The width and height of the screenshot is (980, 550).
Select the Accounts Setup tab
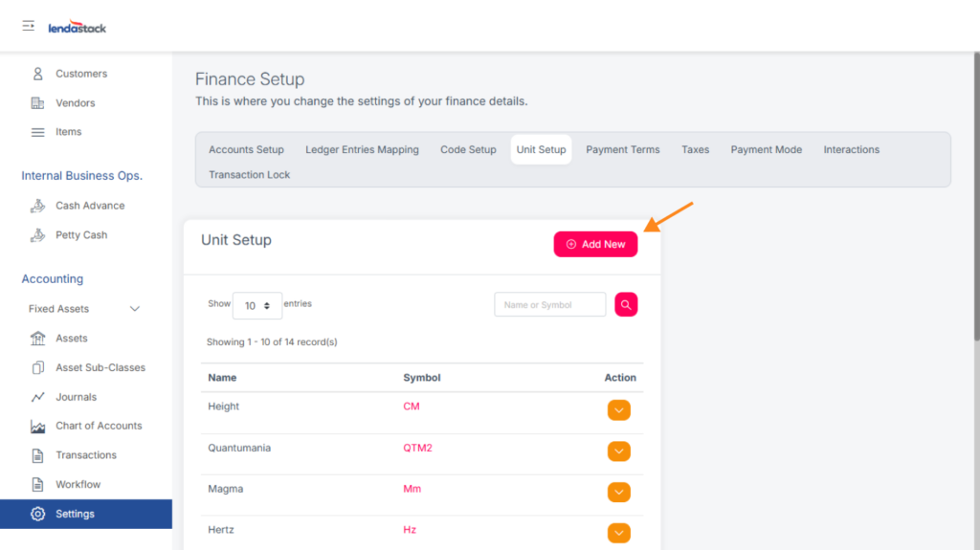[x=246, y=150]
